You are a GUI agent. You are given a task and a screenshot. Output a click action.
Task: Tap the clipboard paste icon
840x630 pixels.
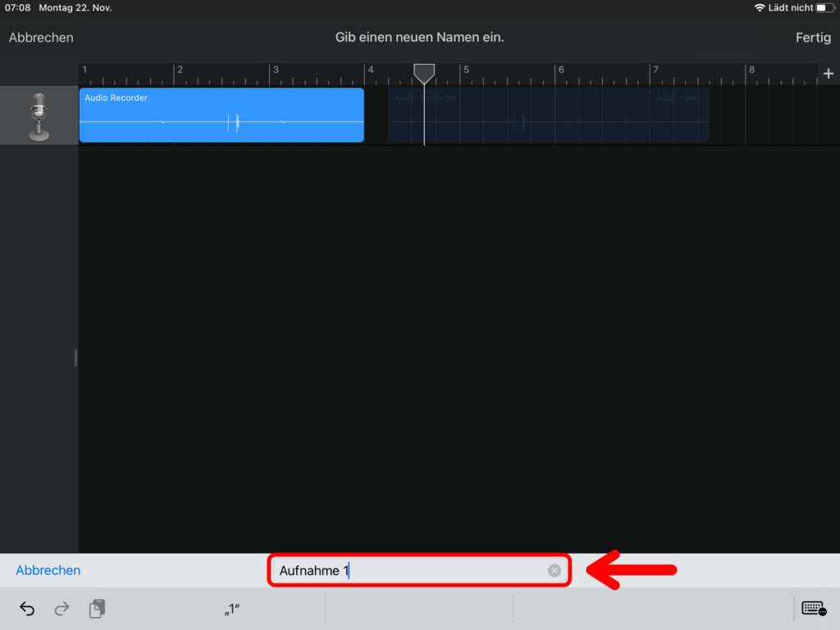click(97, 609)
